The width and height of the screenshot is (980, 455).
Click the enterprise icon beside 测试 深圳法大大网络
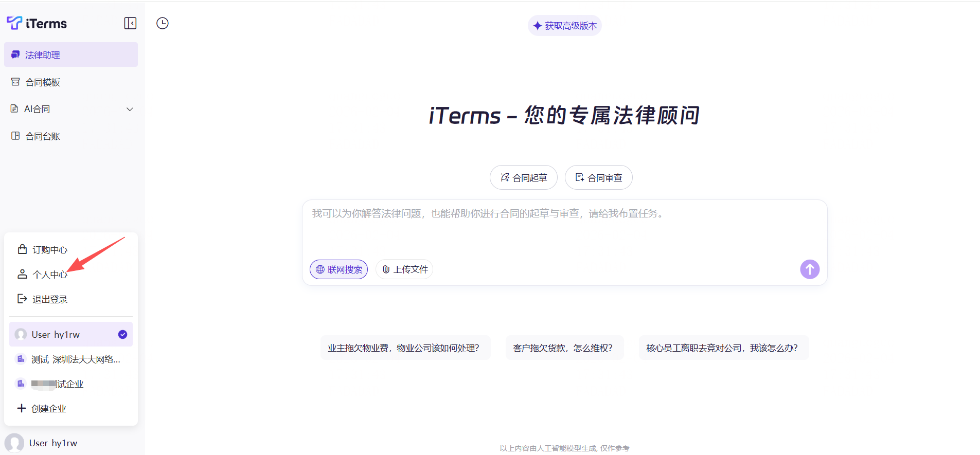(x=21, y=359)
